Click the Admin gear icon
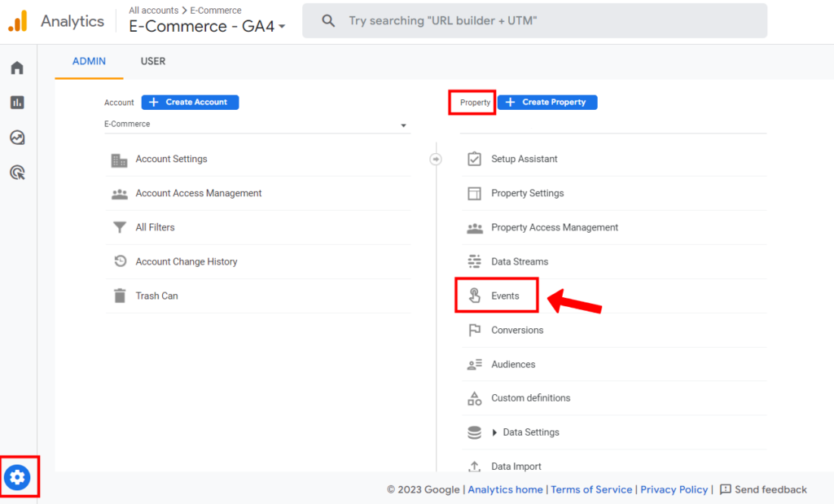 [17, 477]
